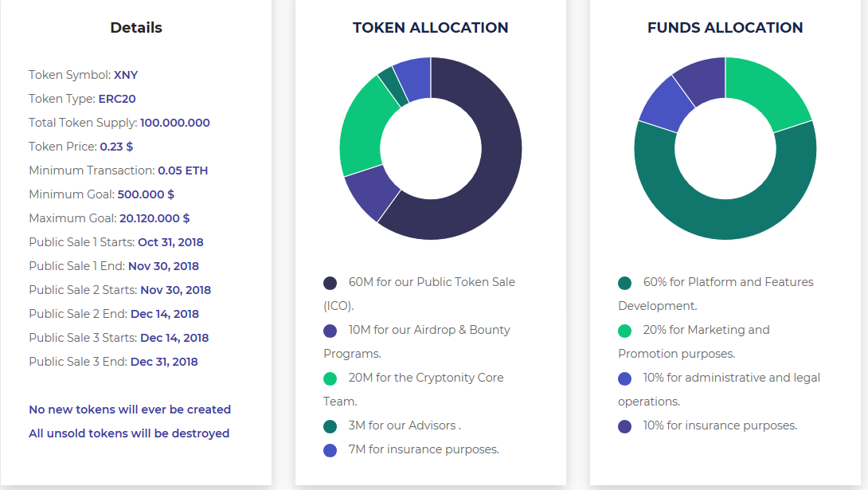Click the TOKEN ALLOCATION heading
Image resolution: width=868 pixels, height=490 pixels.
430,28
